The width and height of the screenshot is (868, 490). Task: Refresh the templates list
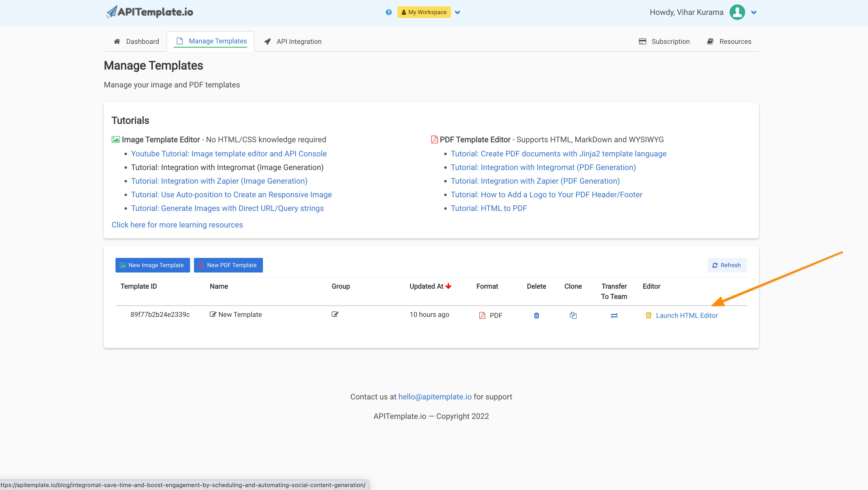727,265
